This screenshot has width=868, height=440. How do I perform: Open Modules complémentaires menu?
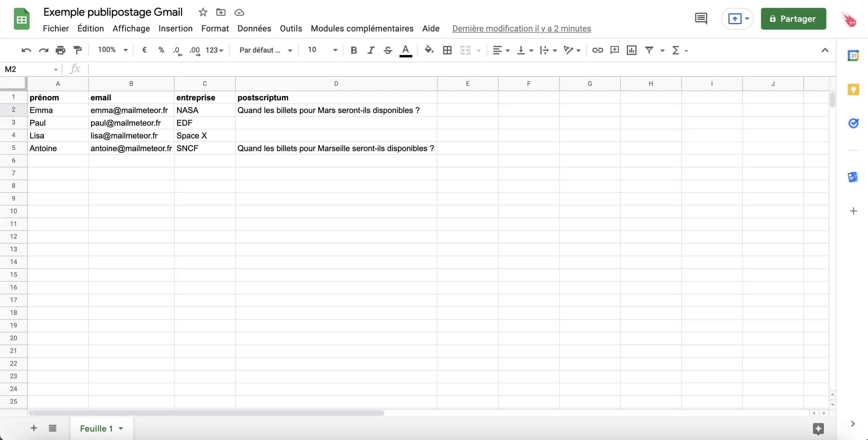tap(362, 28)
